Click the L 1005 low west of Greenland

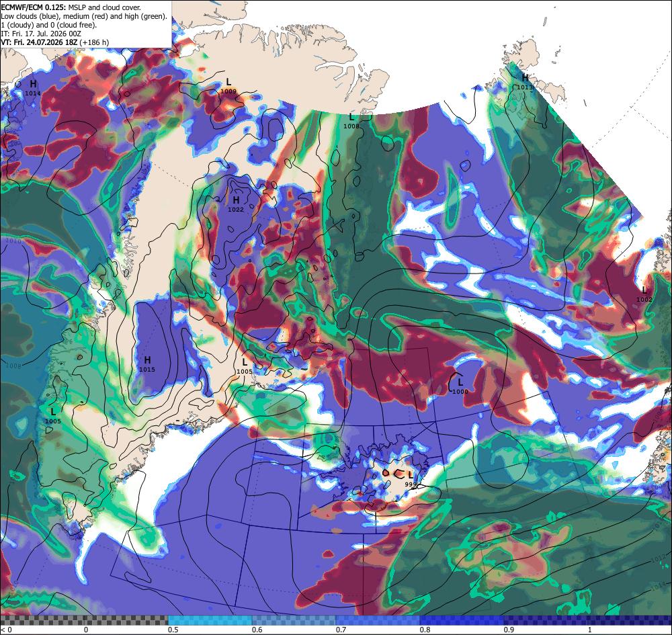click(x=52, y=415)
